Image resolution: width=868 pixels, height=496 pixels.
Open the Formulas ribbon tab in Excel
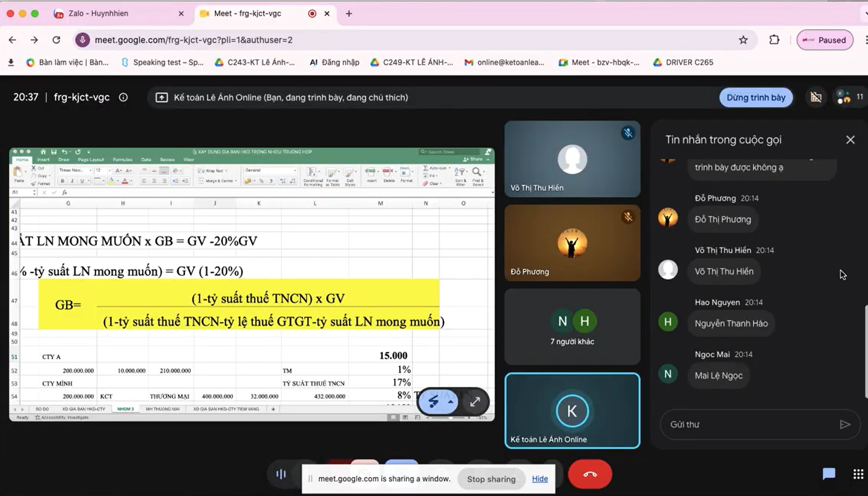(122, 160)
